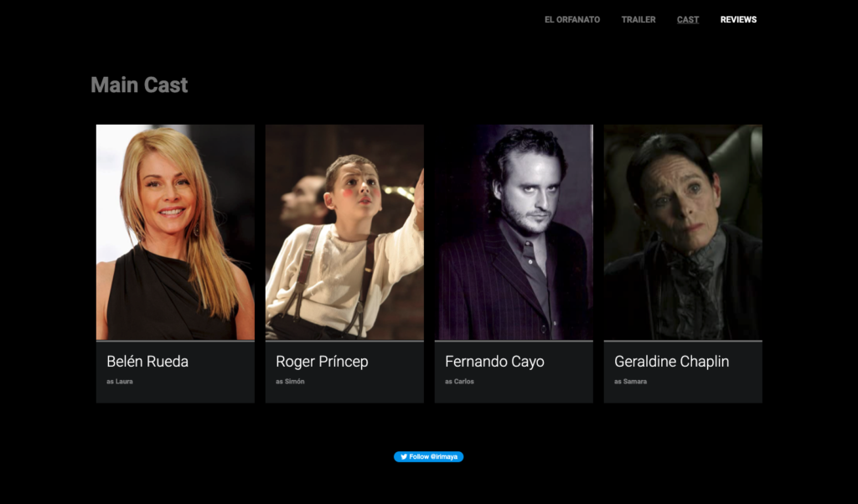The height and width of the screenshot is (504, 858).
Task: Open the REVIEWS navigation item
Action: point(738,20)
